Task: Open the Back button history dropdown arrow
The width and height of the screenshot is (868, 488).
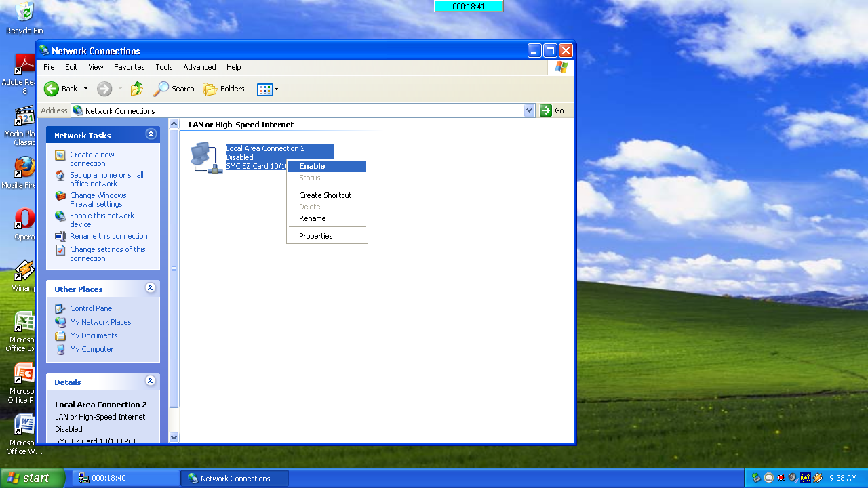Action: coord(85,89)
